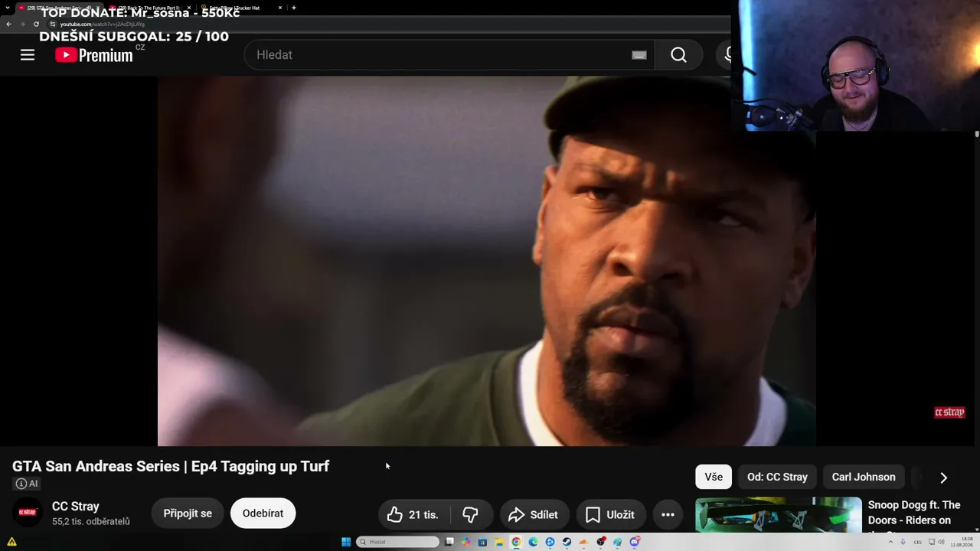Screen dimensions: 980x551
Task: Share the video using Sdílet
Action: [534, 515]
